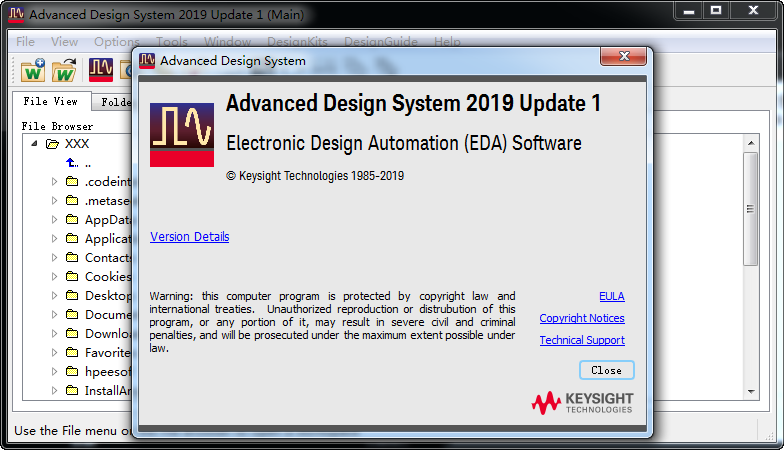The width and height of the screenshot is (784, 450).
Task: Click the up-directory arrow icon
Action: 72,162
